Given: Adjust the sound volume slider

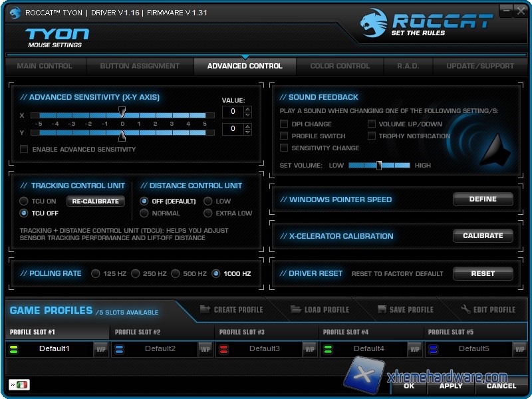Looking at the screenshot, I should (379, 165).
